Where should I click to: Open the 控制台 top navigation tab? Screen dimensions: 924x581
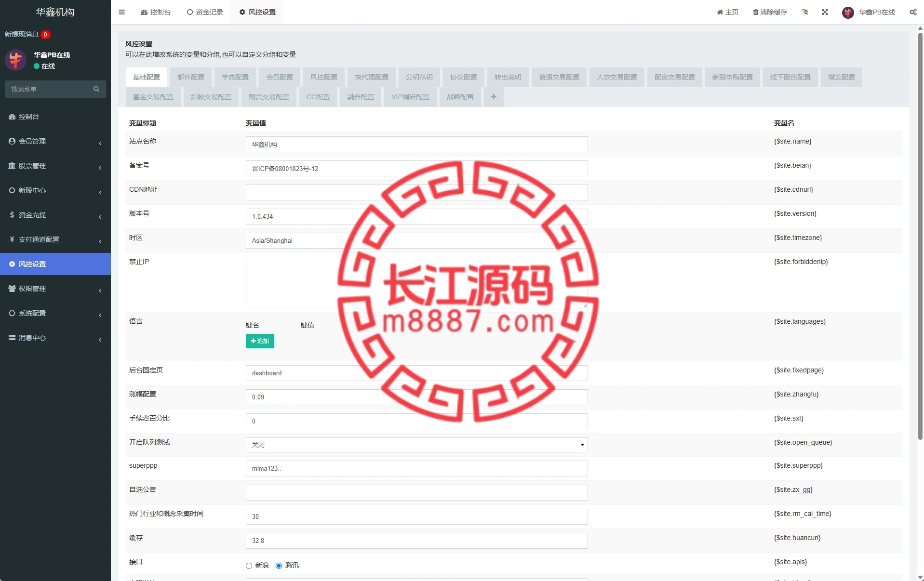click(x=156, y=12)
